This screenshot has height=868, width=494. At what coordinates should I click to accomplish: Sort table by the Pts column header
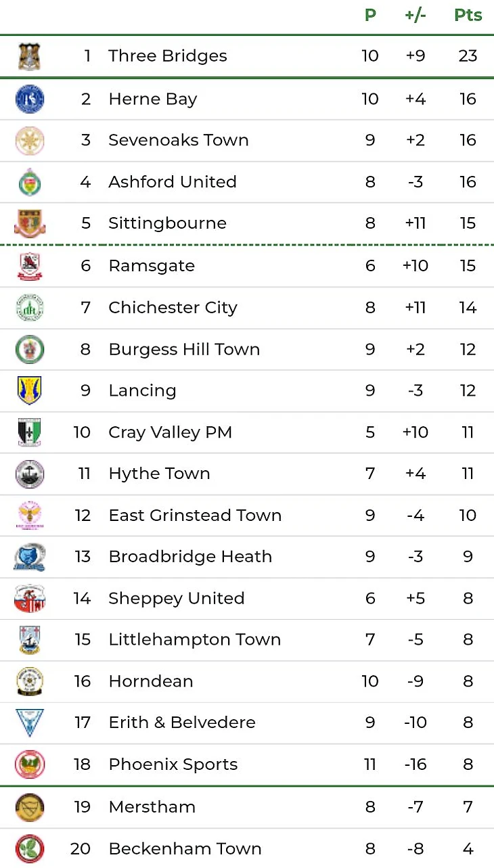pyautogui.click(x=468, y=15)
